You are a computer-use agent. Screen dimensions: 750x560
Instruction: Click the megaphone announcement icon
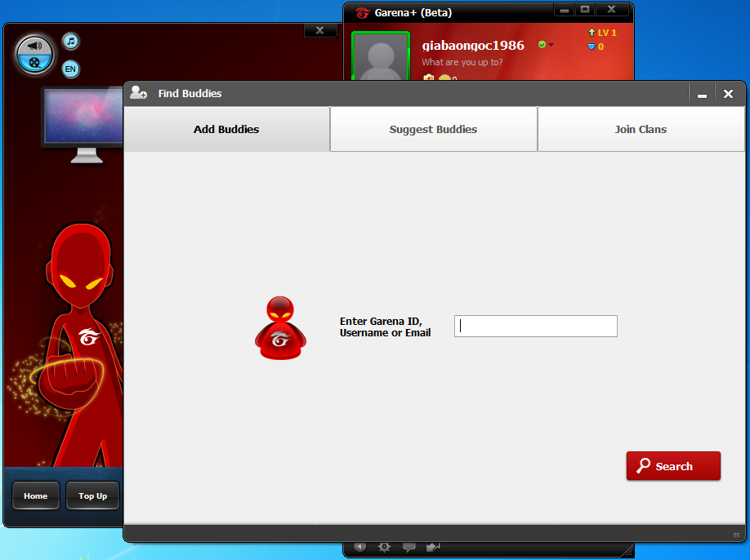tap(34, 46)
